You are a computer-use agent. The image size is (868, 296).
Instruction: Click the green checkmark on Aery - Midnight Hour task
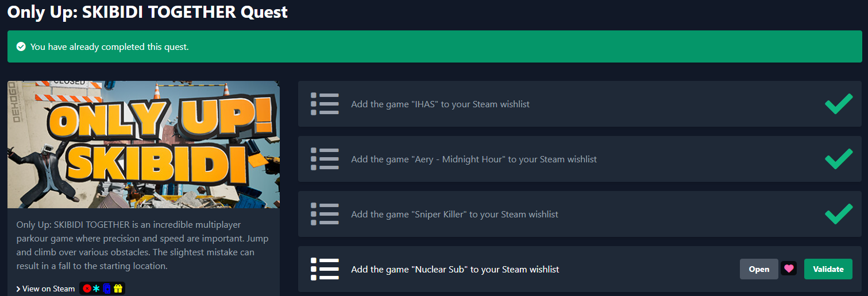pyautogui.click(x=839, y=159)
